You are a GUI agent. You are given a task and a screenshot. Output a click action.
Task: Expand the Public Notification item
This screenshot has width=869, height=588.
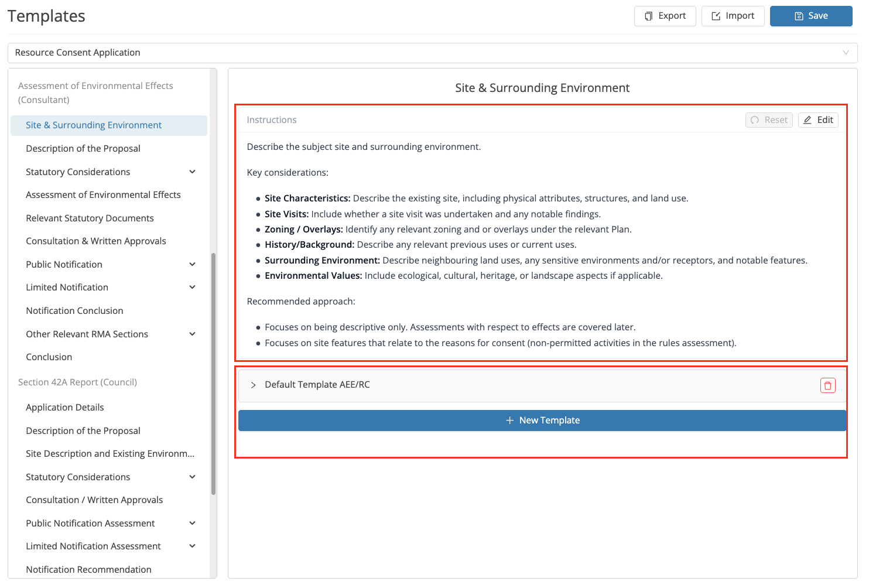click(193, 264)
